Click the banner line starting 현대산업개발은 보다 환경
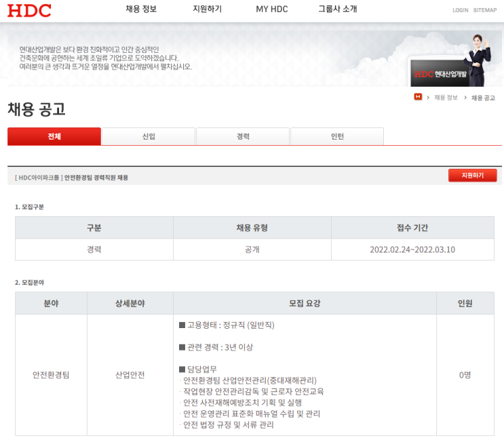504x444 pixels. tap(89, 49)
